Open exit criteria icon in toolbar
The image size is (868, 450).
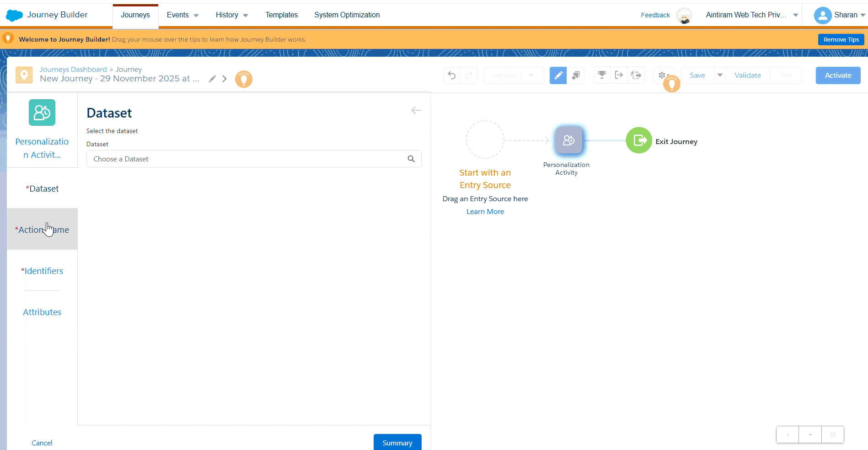coord(619,75)
